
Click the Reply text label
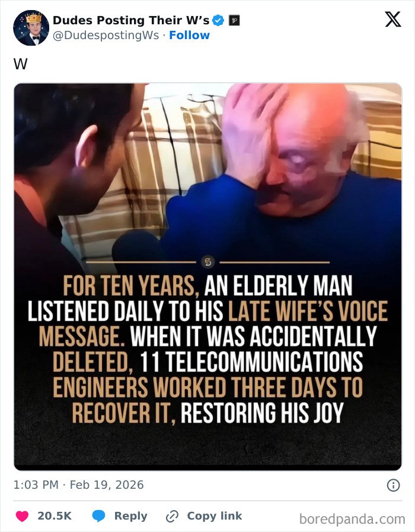click(131, 516)
